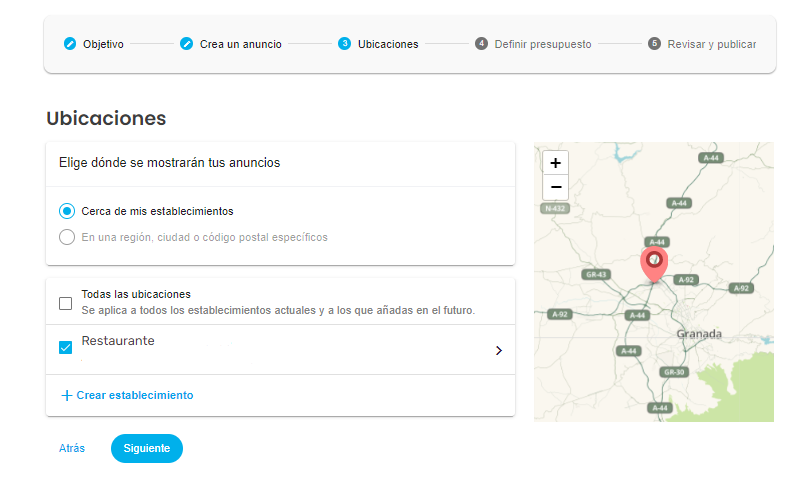787x490 pixels.
Task: Go to Revisar y publicar step
Action: (711, 44)
